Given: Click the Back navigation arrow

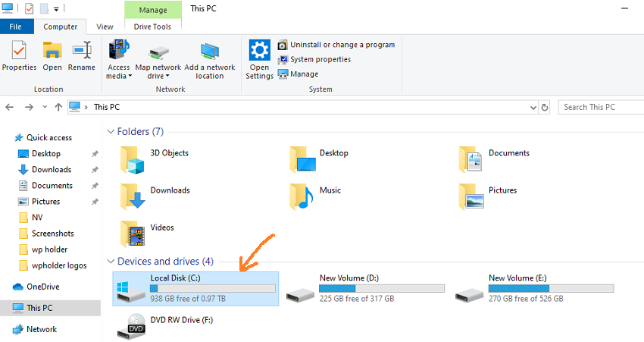Looking at the screenshot, I should pos(9,107).
